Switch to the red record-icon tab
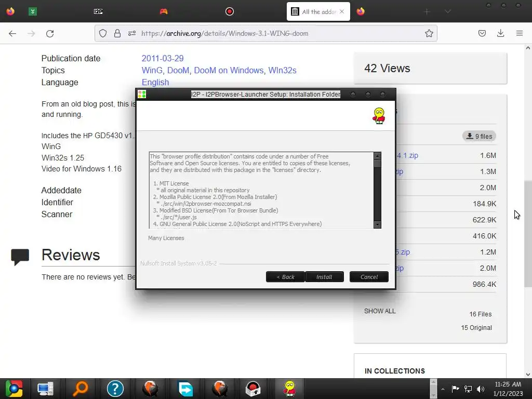The image size is (532, 399). [230, 11]
